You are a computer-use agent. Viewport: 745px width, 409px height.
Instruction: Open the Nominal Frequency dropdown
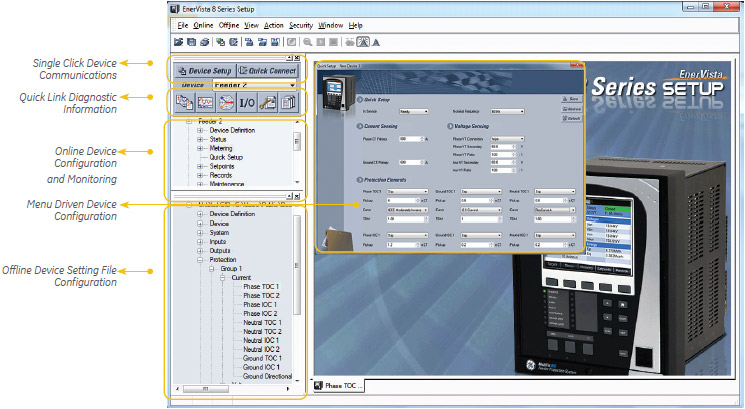[507, 111]
